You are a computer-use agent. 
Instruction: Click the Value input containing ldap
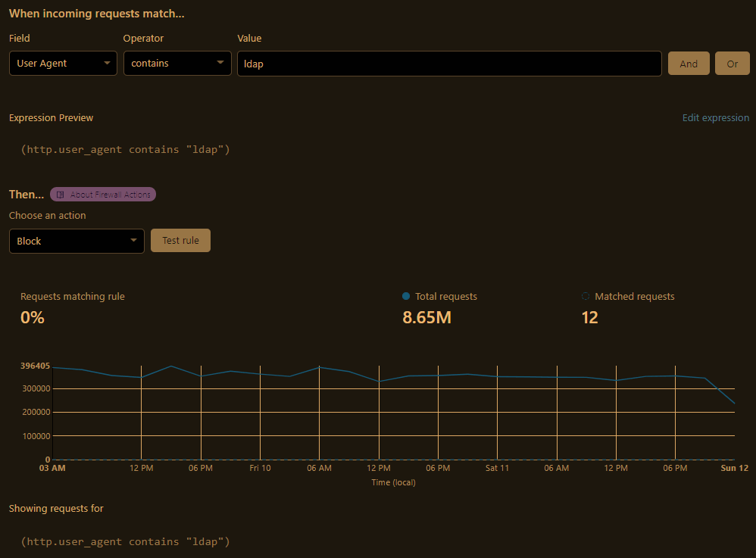tap(449, 64)
